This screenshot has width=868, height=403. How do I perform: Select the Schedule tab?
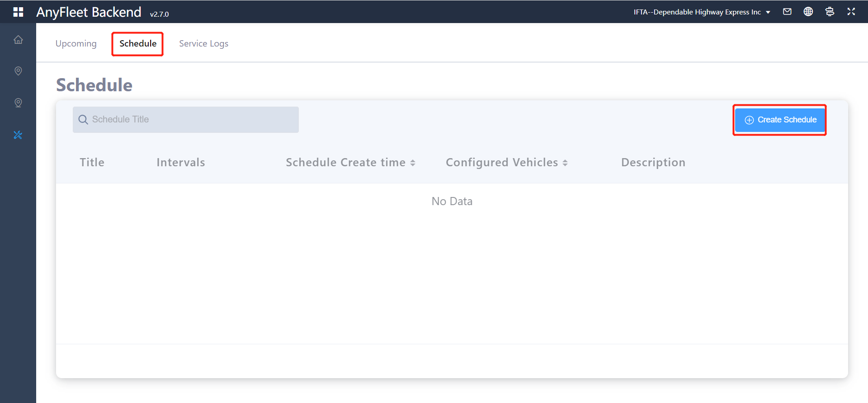tap(138, 44)
